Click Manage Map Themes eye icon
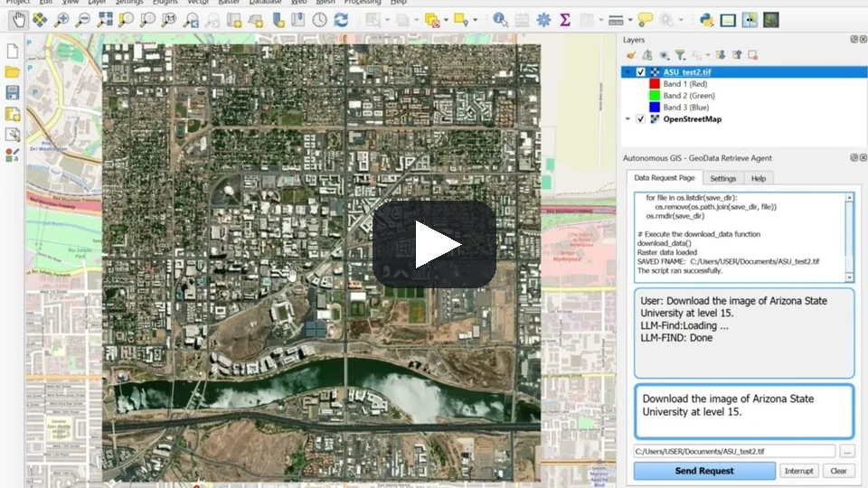868x488 pixels. pos(664,55)
